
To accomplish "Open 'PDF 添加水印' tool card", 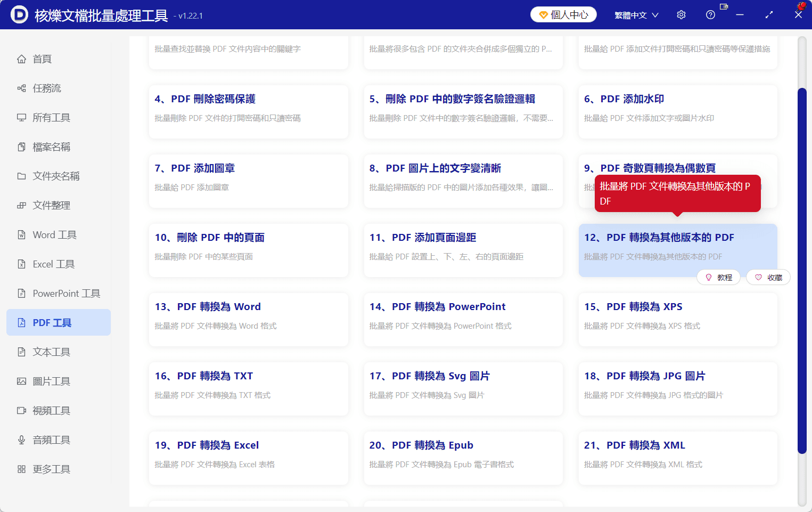I will pos(678,112).
